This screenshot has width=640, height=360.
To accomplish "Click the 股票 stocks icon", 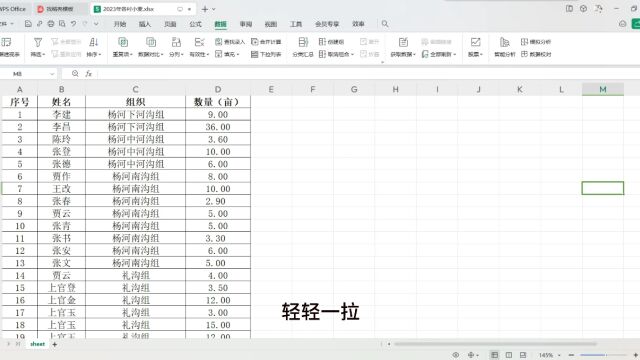I will point(475,42).
